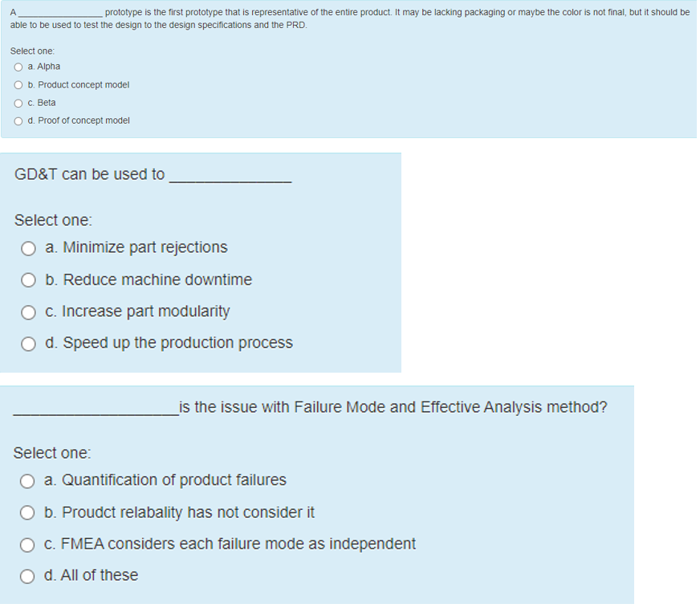
Task: Select radio option "c. Beta"
Action: [x=18, y=103]
